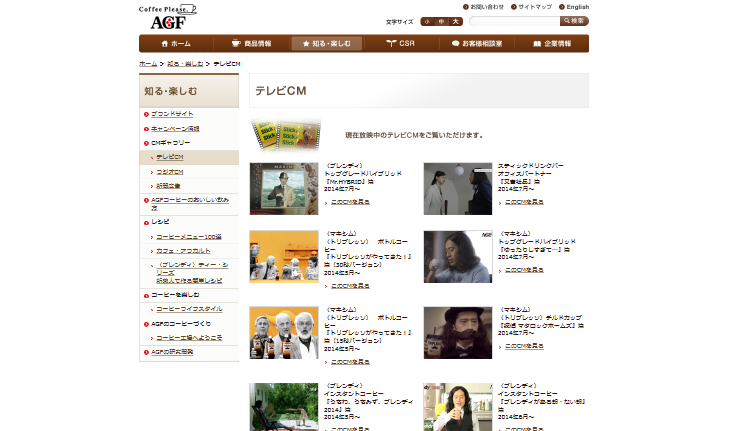The height and width of the screenshot is (431, 729).
Task: Click このCMを見る for チルドカップ commercial
Action: (524, 346)
